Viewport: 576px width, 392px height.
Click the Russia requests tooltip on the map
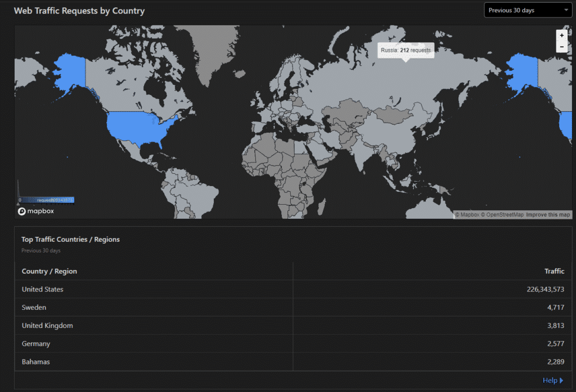[x=406, y=50]
